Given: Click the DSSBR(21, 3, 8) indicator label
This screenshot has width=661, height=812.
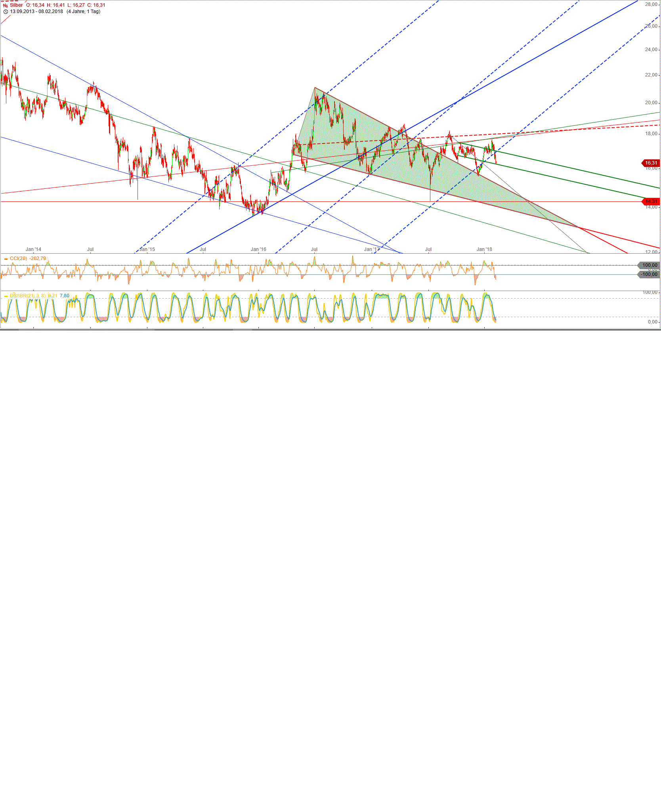Looking at the screenshot, I should click(28, 296).
